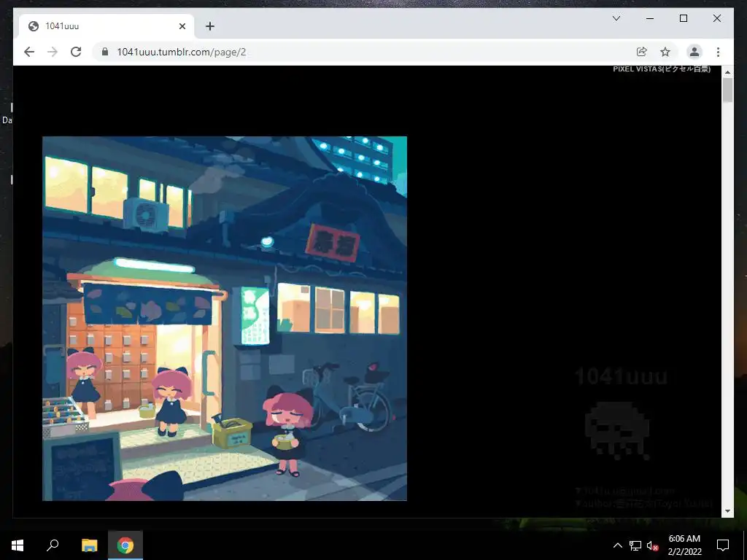Screen dimensions: 747x560
Task: Open the Chrome profile menu
Action: point(694,52)
